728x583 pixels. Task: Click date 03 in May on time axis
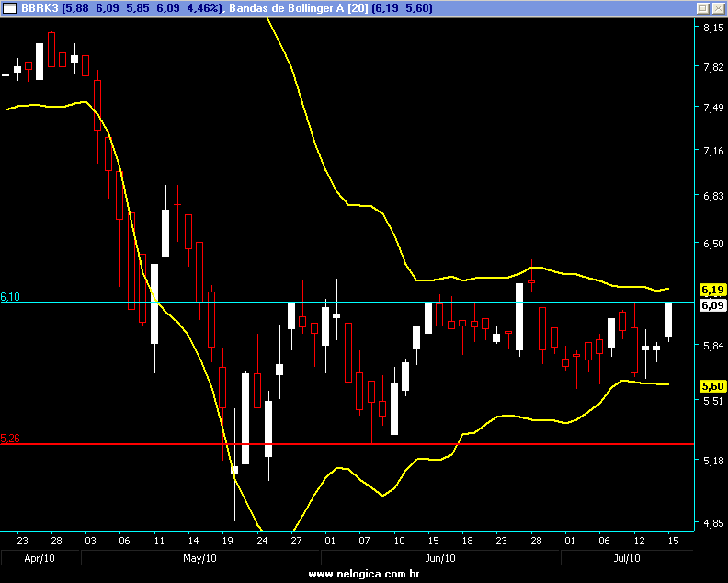tap(90, 541)
